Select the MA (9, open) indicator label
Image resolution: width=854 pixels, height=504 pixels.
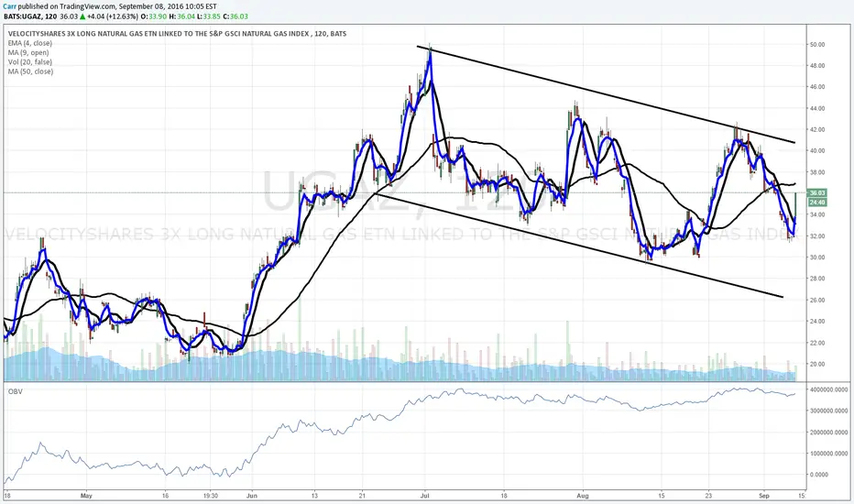coord(28,52)
